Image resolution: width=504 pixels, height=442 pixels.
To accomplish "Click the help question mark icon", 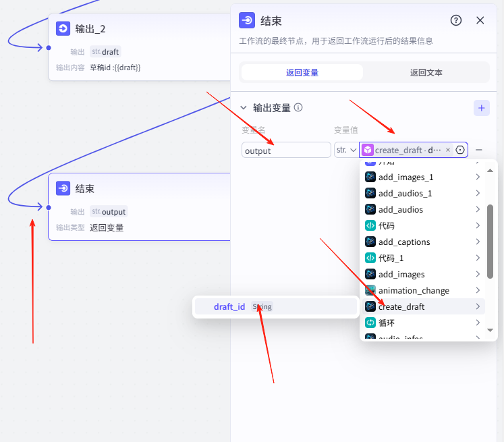I will [x=456, y=20].
